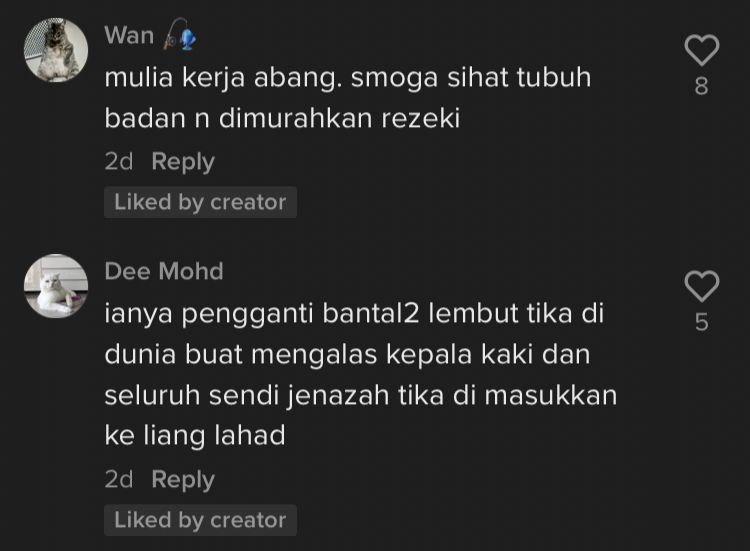Screen dimensions: 750x551
Task: Tap the words 'ke liang lahad'
Action: point(195,436)
